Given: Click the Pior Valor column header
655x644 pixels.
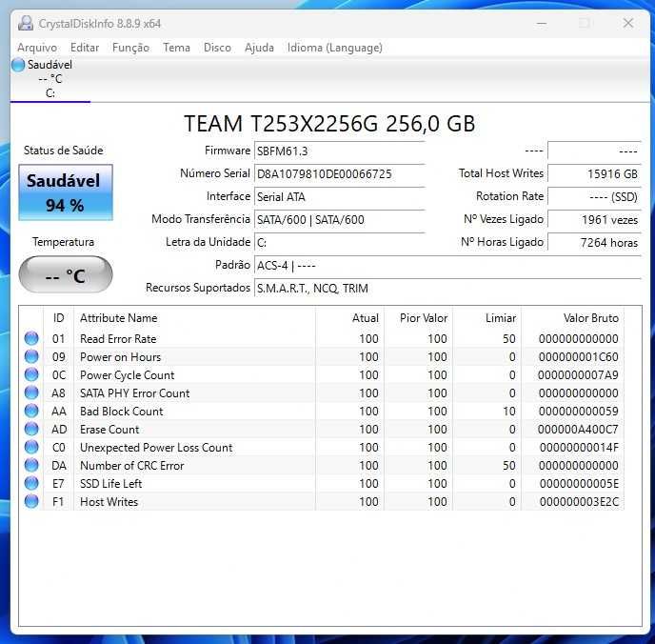Looking at the screenshot, I should click(x=418, y=318).
